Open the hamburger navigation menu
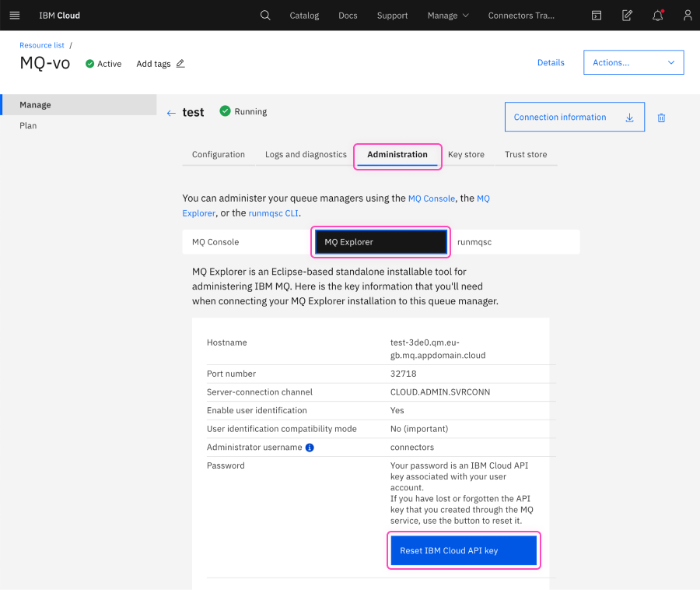 [x=14, y=15]
